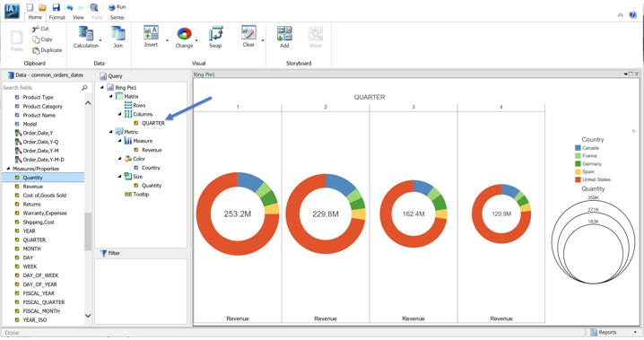Collapse the Ring Pie1 query node
This screenshot has height=340, width=644.
pos(102,87)
